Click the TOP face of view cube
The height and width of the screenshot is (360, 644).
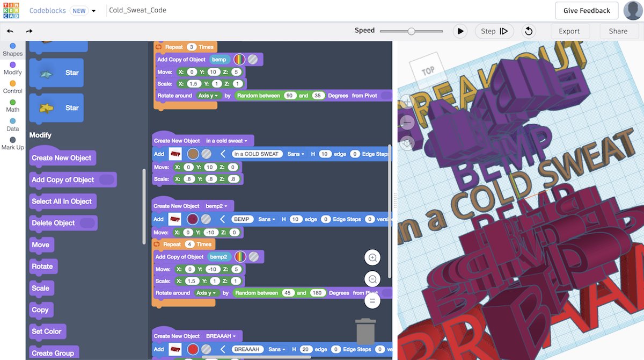point(428,70)
